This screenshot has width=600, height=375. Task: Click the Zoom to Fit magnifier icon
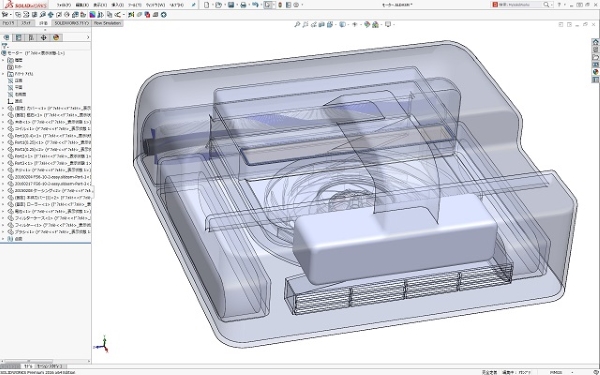point(297,24)
